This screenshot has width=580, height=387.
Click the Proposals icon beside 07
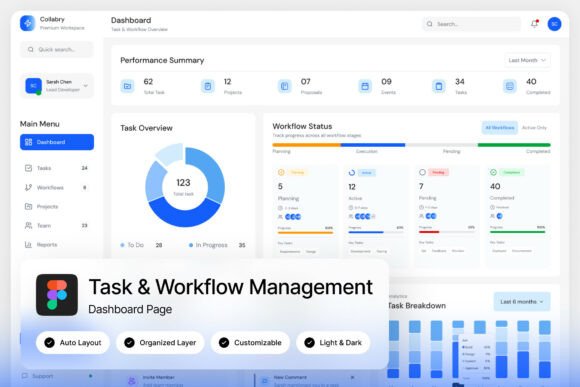(284, 86)
